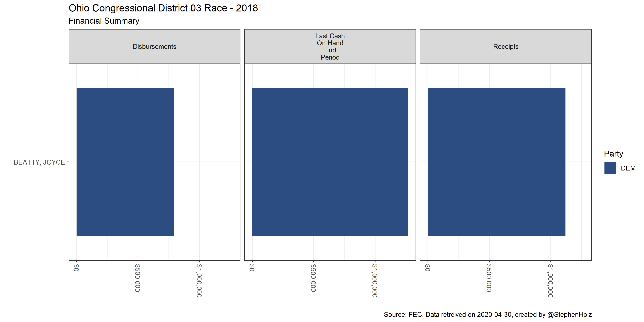
Task: Click the Receipts bar for Beatty
Action: click(x=496, y=162)
